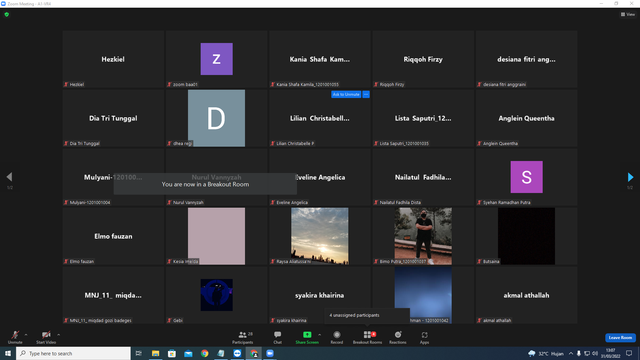Open the Reactions menu
Image resolution: width=640 pixels, height=360 pixels.
click(x=398, y=337)
